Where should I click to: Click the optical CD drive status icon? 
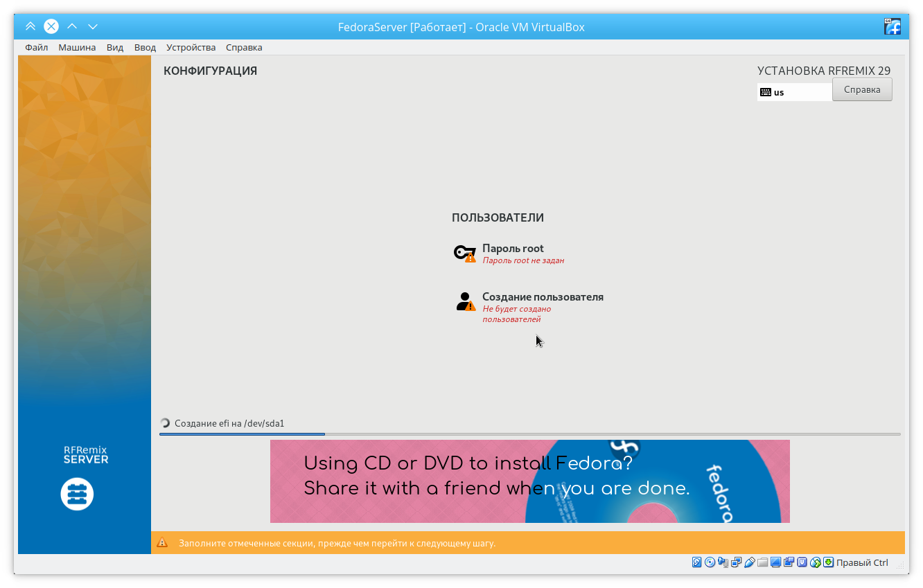coord(710,562)
